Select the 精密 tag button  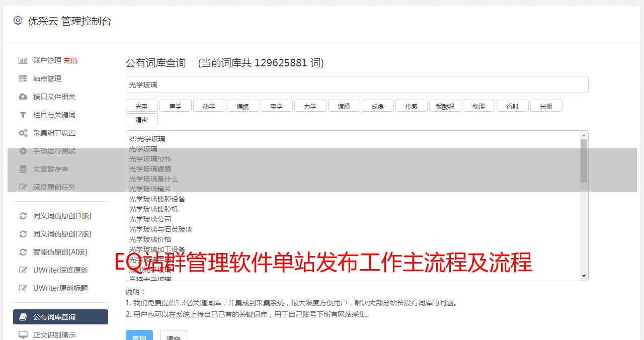click(141, 119)
